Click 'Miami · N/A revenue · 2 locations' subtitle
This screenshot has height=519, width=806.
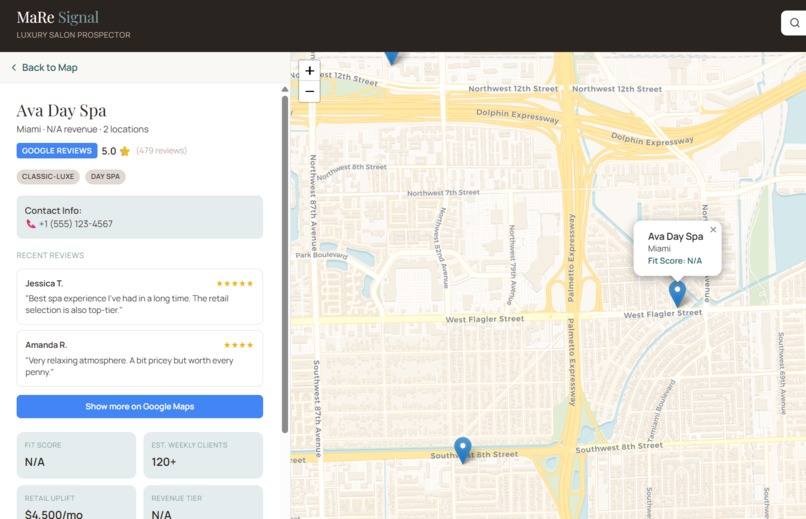pyautogui.click(x=82, y=129)
